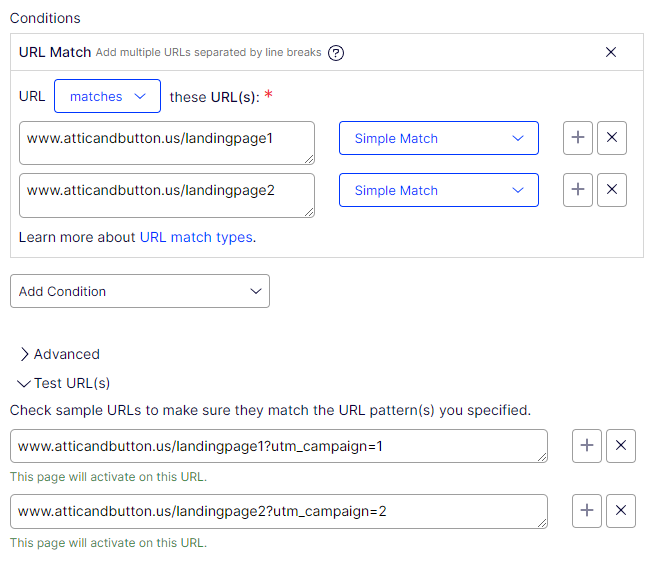Delete the utm_campaign=2 test URL
This screenshot has width=650, height=568.
tap(621, 511)
